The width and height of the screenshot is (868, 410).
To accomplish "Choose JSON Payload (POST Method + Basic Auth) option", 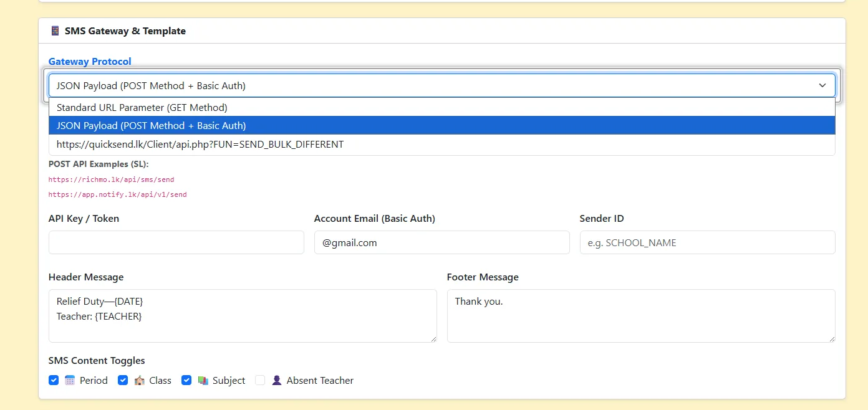I will [441, 125].
